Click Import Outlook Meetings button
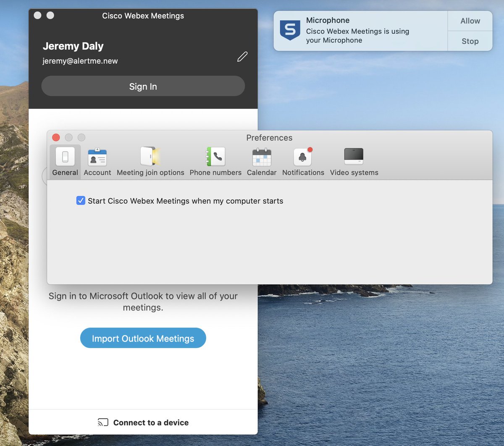This screenshot has width=504, height=446. click(x=143, y=338)
